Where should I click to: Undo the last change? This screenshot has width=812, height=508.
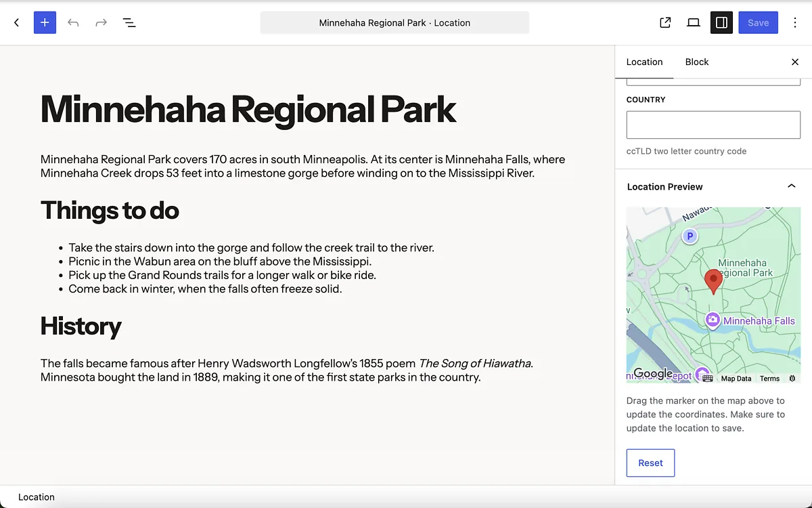(x=73, y=22)
